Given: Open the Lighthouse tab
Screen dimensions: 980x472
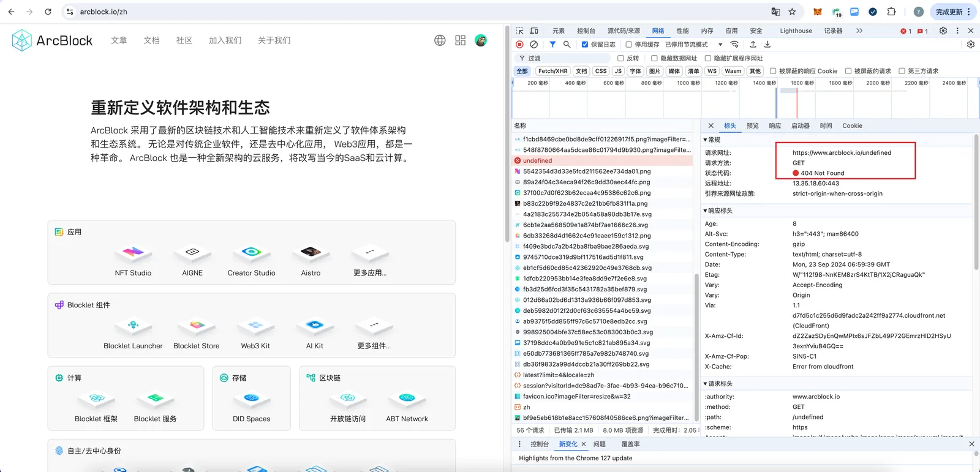Looking at the screenshot, I should [796, 31].
